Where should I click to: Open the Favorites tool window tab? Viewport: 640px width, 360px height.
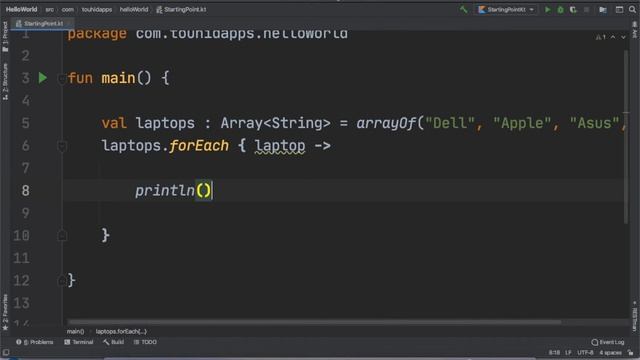(5, 312)
